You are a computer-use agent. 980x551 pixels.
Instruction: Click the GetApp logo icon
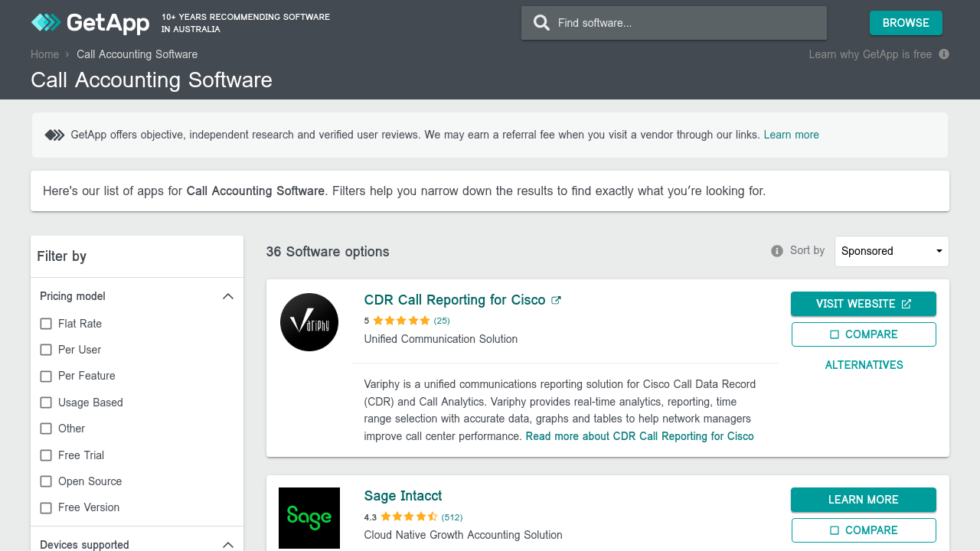45,23
